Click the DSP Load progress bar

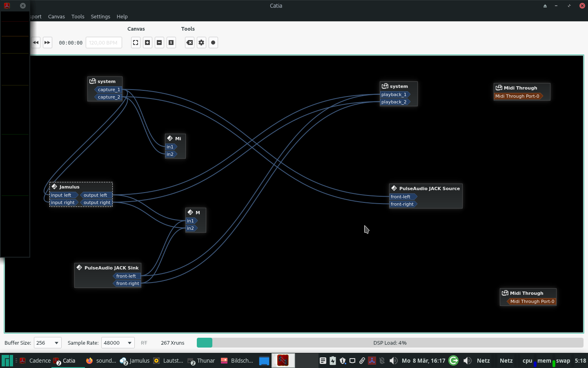pyautogui.click(x=390, y=343)
